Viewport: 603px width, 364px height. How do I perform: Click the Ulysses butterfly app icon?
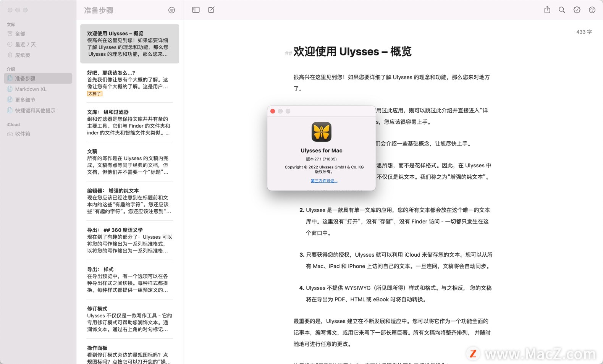tap(321, 132)
